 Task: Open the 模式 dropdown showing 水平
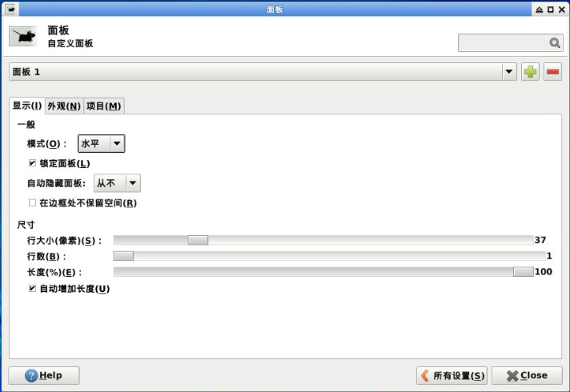(x=101, y=143)
